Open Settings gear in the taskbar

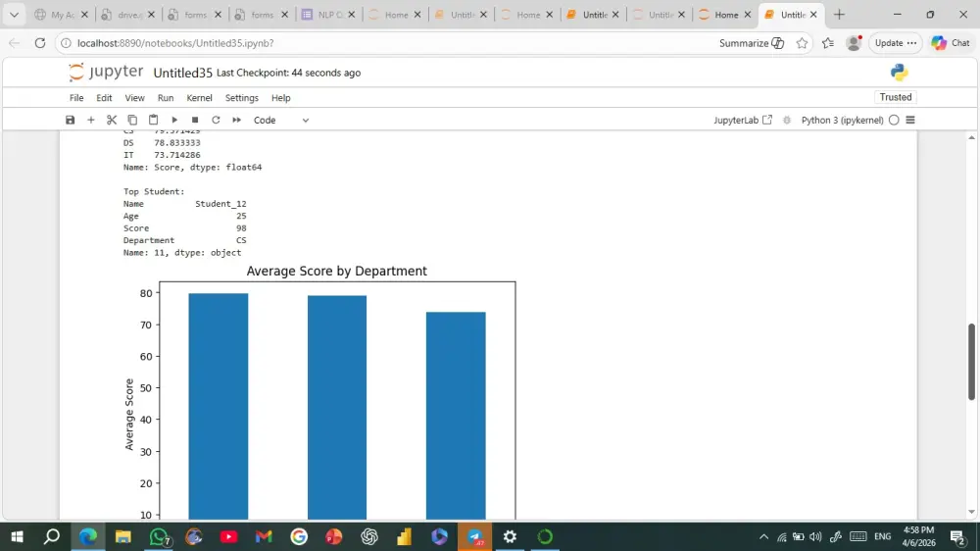pos(510,536)
